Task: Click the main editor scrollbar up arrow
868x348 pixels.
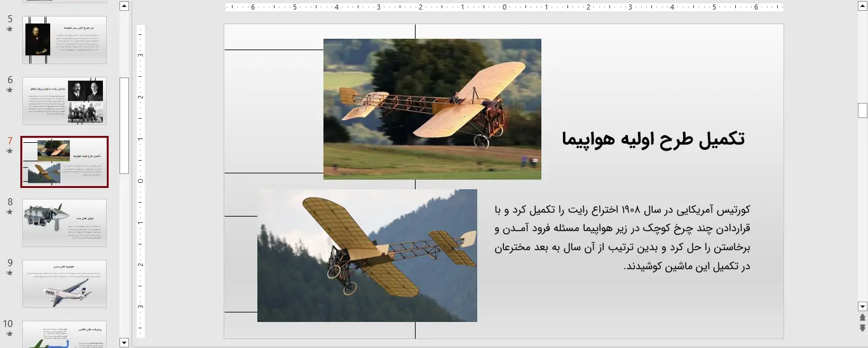Action: (862, 6)
